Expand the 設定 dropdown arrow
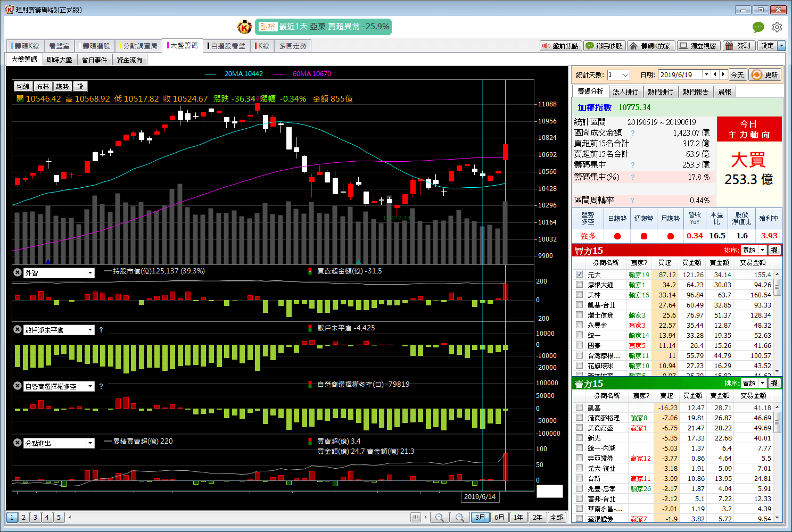 [x=782, y=46]
